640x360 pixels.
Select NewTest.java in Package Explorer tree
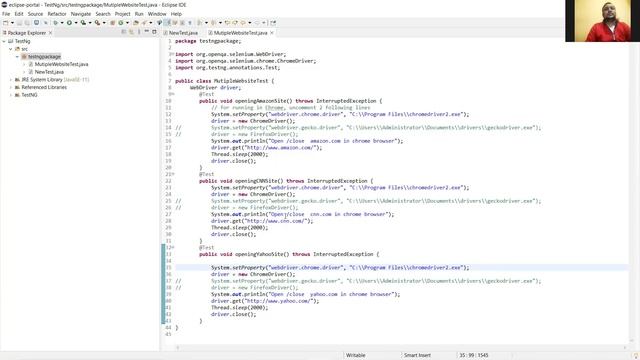click(49, 72)
